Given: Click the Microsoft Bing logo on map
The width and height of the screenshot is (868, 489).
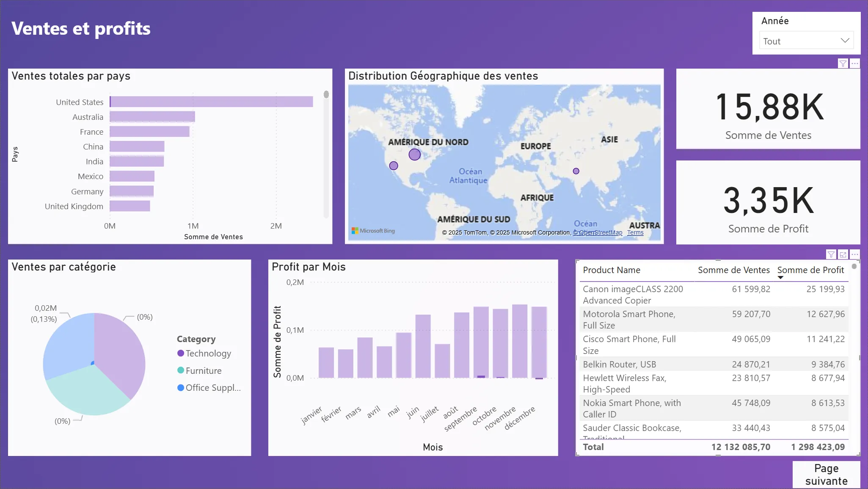Looking at the screenshot, I should point(373,231).
